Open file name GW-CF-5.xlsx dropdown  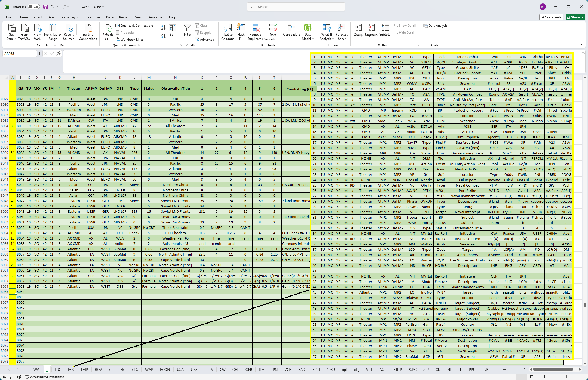coord(93,7)
